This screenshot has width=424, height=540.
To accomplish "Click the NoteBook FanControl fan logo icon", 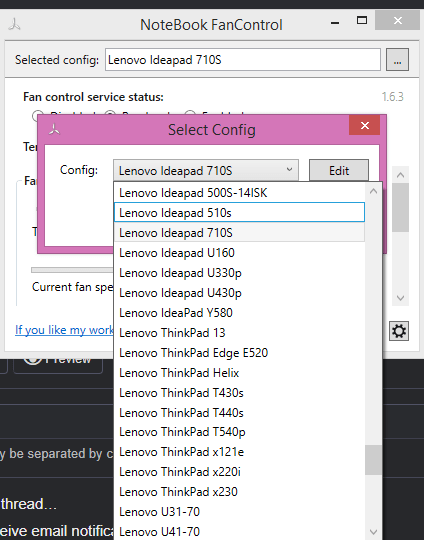I will pos(14,24).
